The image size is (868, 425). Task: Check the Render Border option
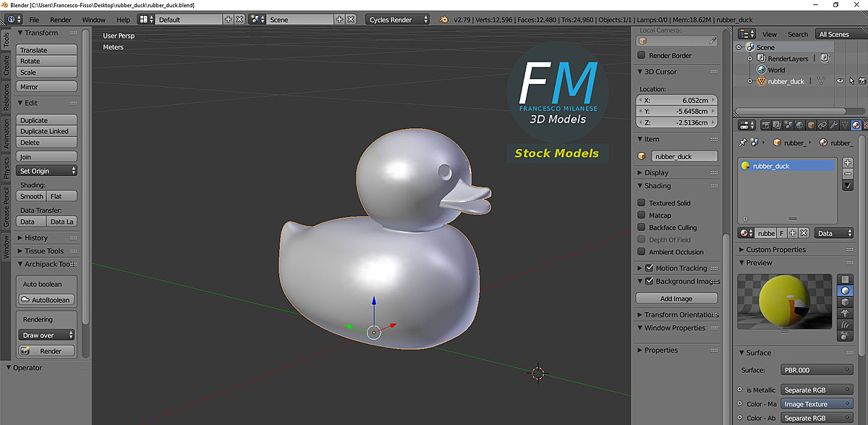pos(641,55)
